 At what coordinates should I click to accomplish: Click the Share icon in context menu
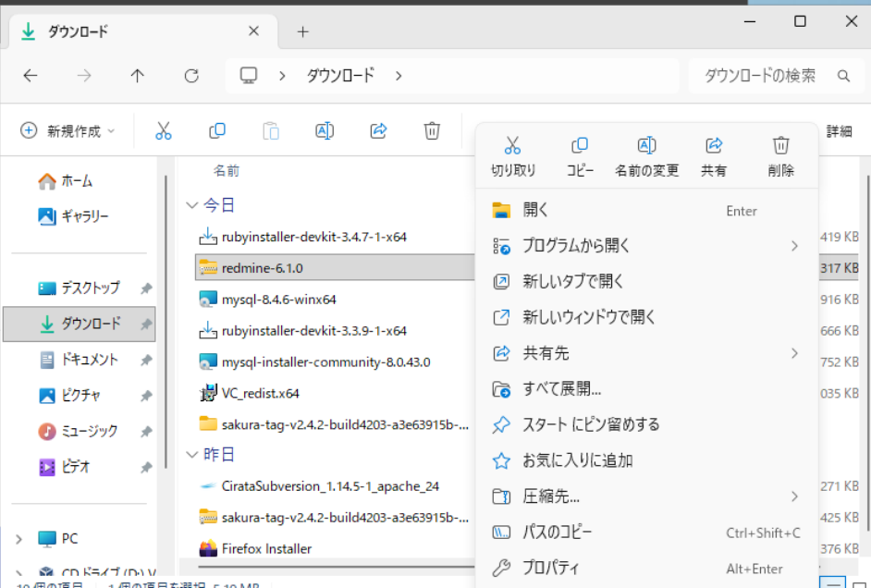click(713, 147)
